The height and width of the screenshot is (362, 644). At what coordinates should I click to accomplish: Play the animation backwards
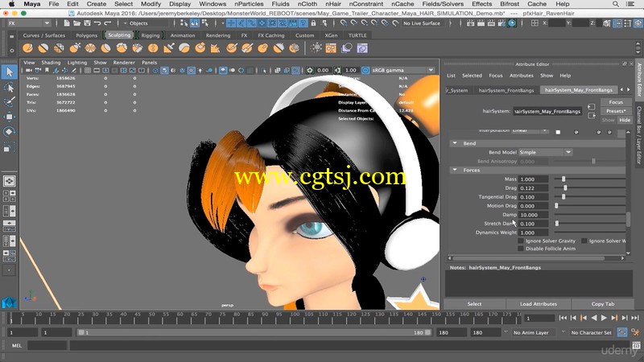[593, 318]
